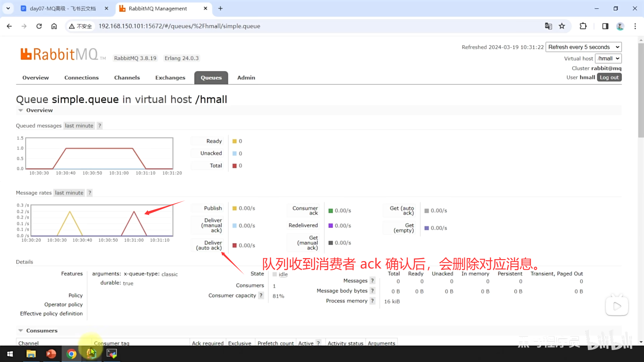
Task: Open the Virtual host dropdown
Action: click(608, 58)
